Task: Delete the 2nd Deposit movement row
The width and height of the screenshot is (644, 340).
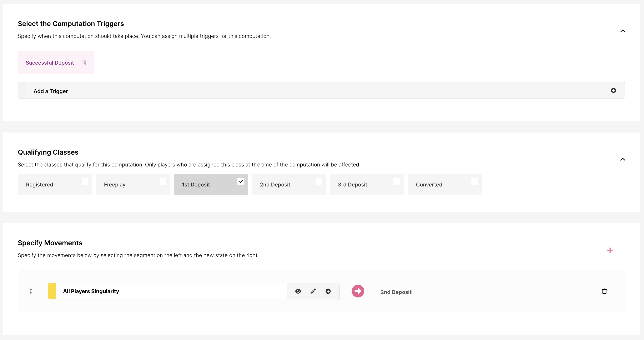Action: point(604,291)
